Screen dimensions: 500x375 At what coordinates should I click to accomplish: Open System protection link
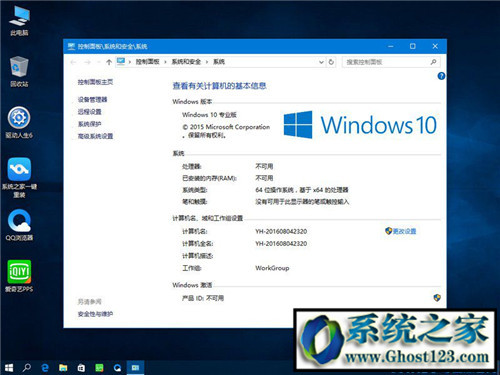pyautogui.click(x=89, y=124)
